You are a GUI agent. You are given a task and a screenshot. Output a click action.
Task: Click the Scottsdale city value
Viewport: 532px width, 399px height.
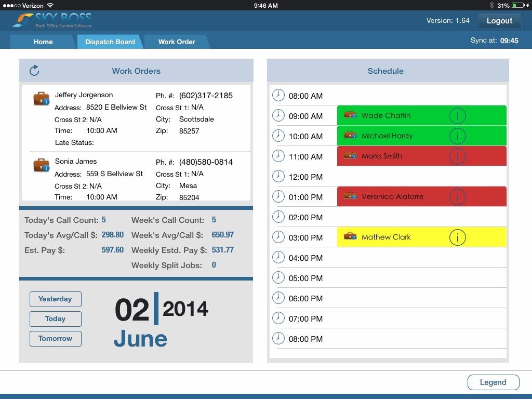196,119
